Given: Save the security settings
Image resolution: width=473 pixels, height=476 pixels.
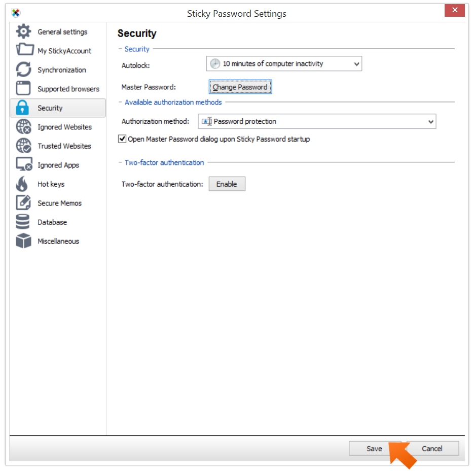Looking at the screenshot, I should tap(375, 448).
